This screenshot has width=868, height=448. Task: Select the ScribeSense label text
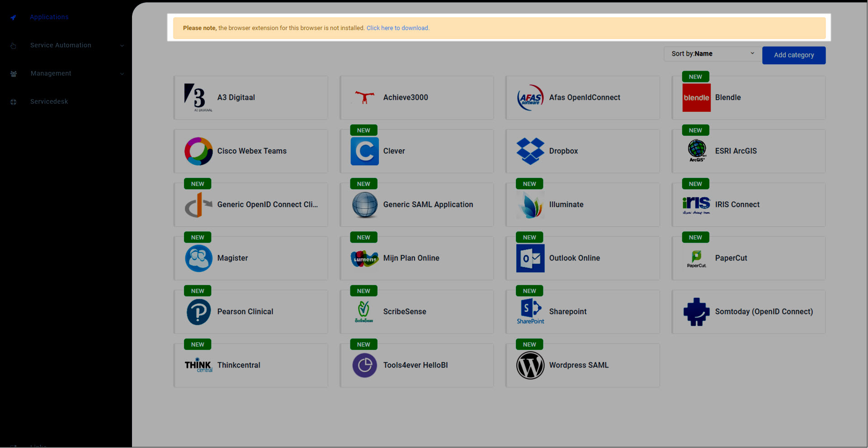point(405,312)
